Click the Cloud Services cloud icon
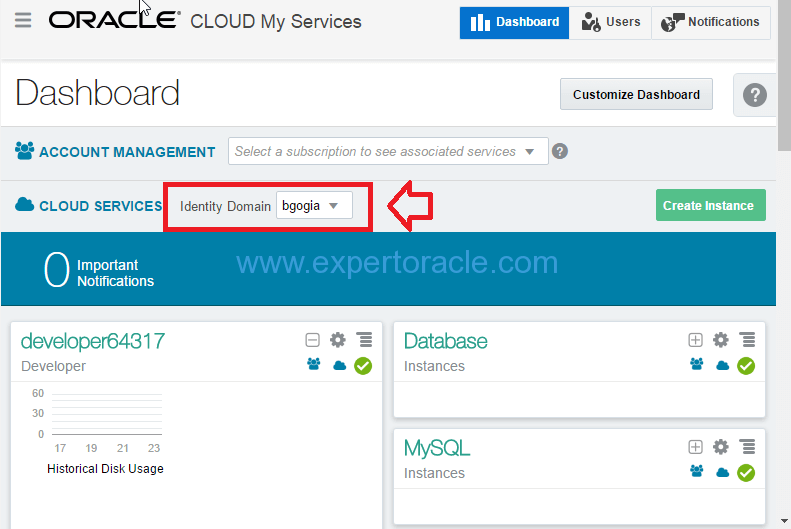The height and width of the screenshot is (529, 791). pyautogui.click(x=24, y=205)
